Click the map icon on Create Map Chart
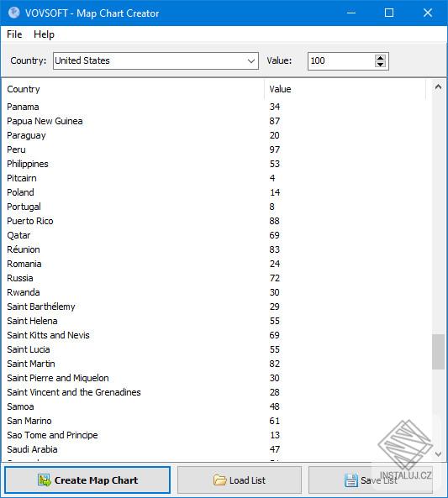448x498 pixels. pyautogui.click(x=45, y=480)
